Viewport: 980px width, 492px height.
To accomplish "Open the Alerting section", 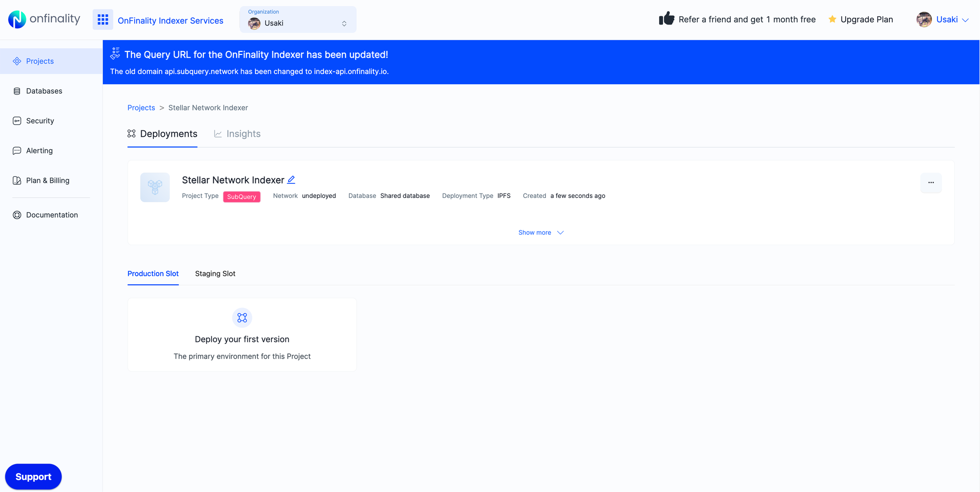I will [39, 150].
